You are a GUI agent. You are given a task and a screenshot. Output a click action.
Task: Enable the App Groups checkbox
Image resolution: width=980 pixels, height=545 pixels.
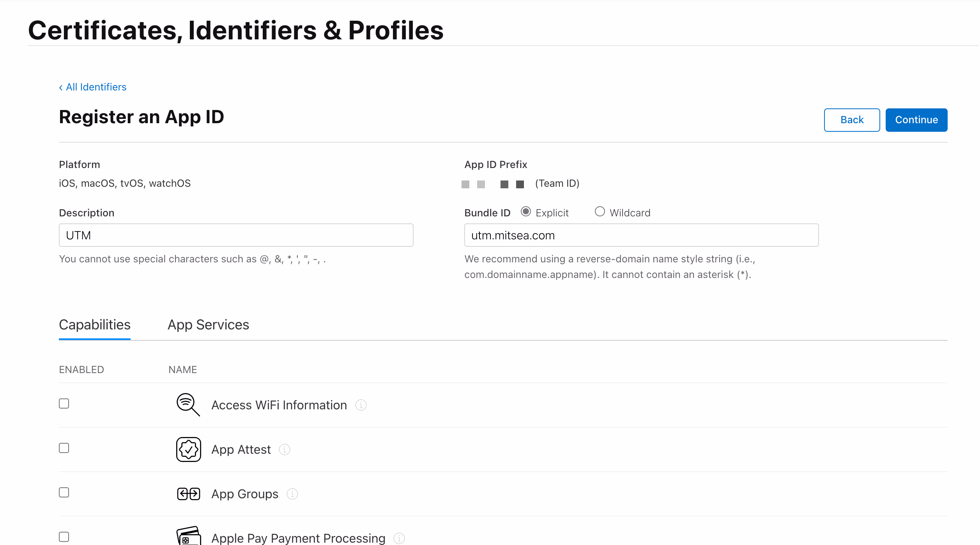(x=64, y=492)
